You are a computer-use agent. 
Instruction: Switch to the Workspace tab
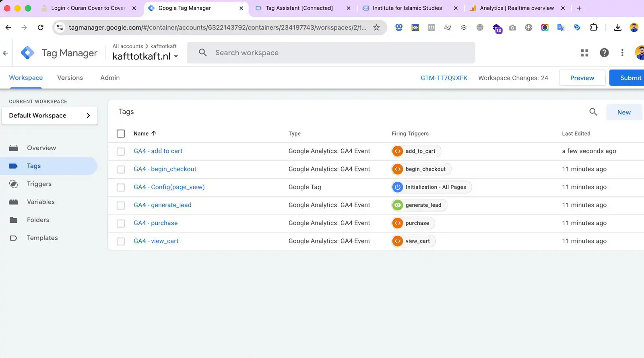[26, 78]
